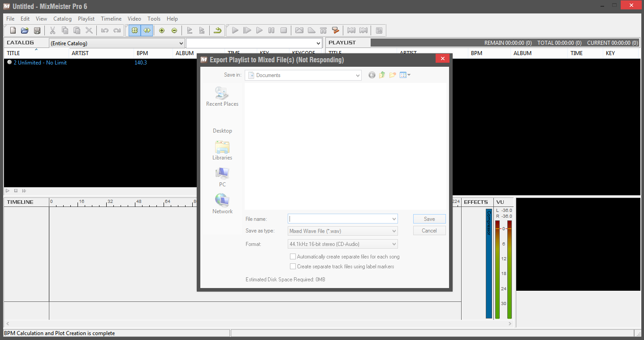Play catalog preview with small play button
Image resolution: width=644 pixels, height=340 pixels.
pos(8,191)
